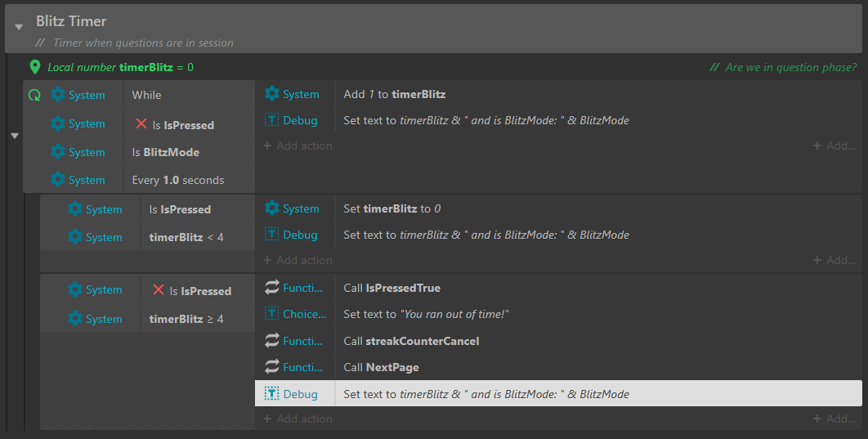The image size is (868, 439).
Task: Click the green pin icon for timerBlitz variable
Action: 35,67
